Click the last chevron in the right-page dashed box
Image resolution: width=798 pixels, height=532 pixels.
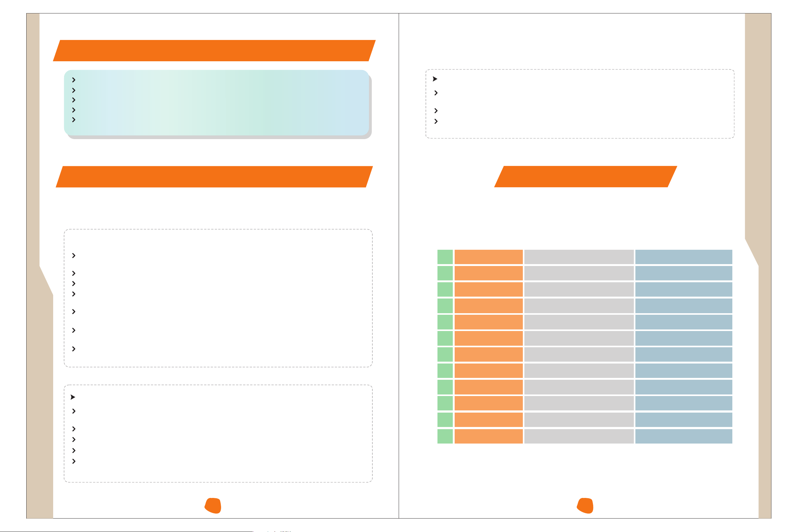point(436,122)
